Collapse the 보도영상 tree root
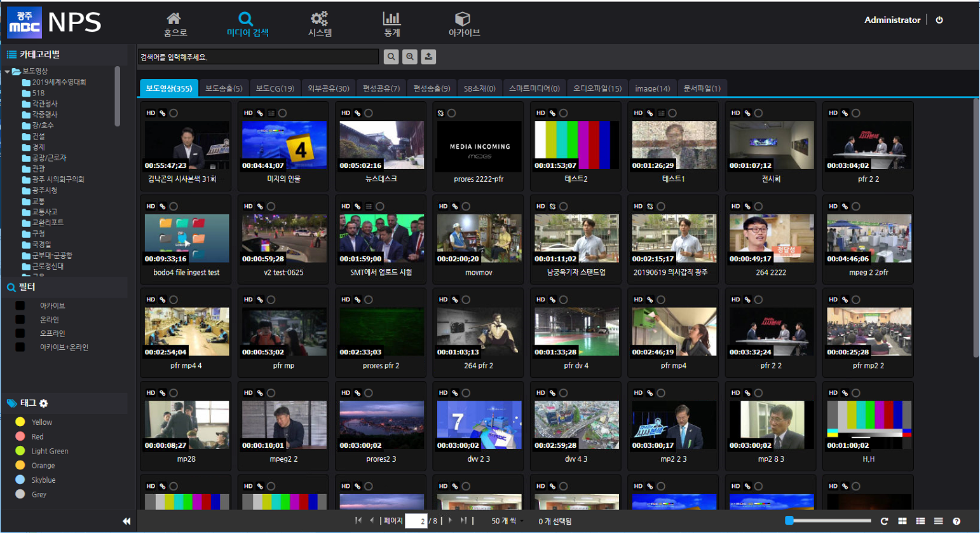 coord(7,71)
